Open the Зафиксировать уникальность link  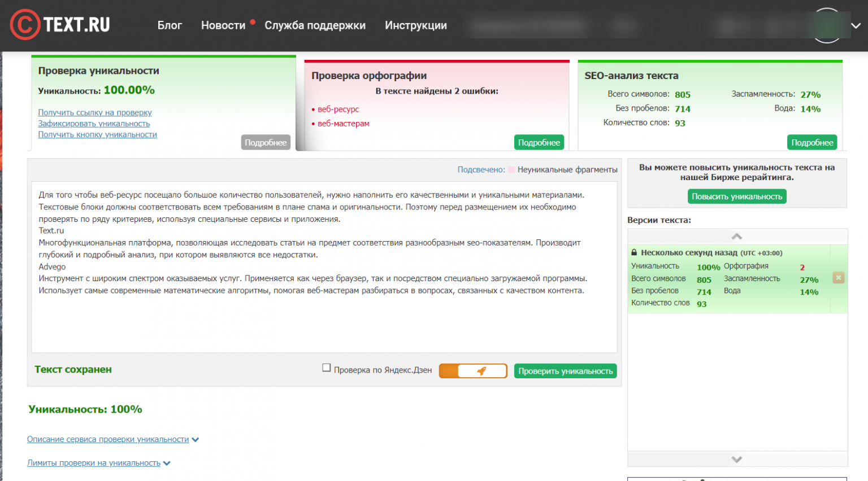coord(93,123)
